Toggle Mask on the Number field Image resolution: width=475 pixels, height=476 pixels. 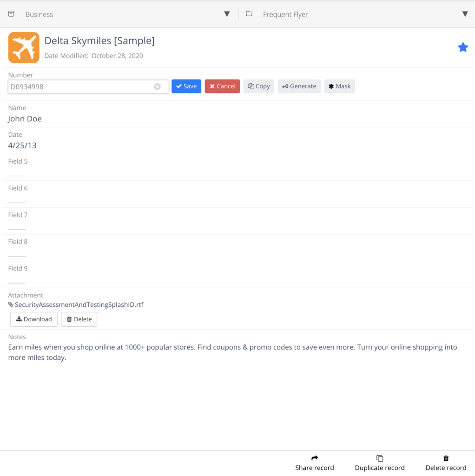point(339,86)
